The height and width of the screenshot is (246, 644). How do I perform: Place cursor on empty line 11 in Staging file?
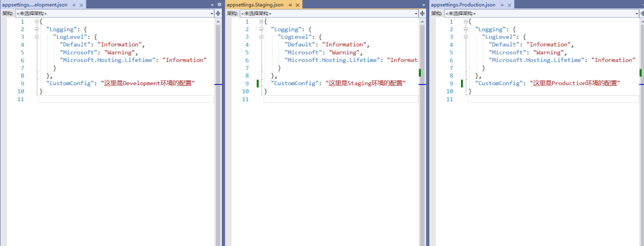pos(341,99)
